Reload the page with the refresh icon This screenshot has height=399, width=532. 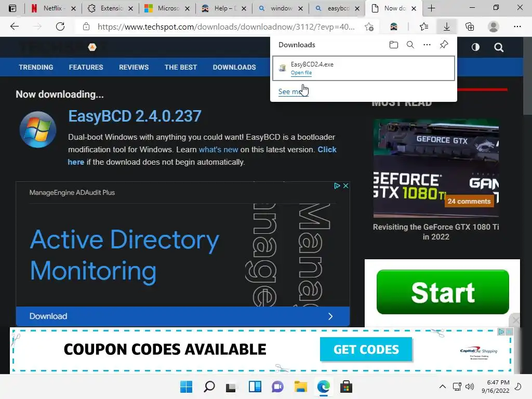click(60, 26)
